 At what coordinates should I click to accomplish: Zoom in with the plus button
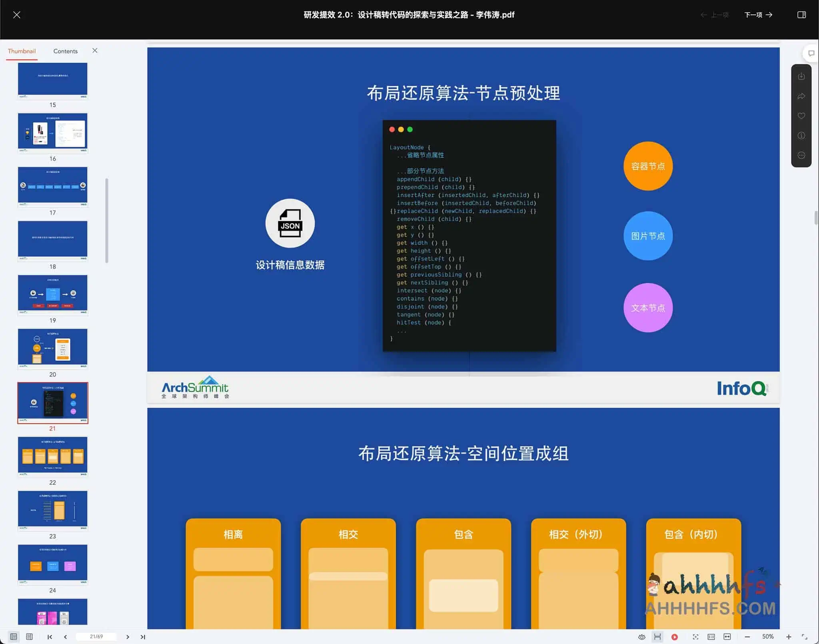tap(788, 637)
